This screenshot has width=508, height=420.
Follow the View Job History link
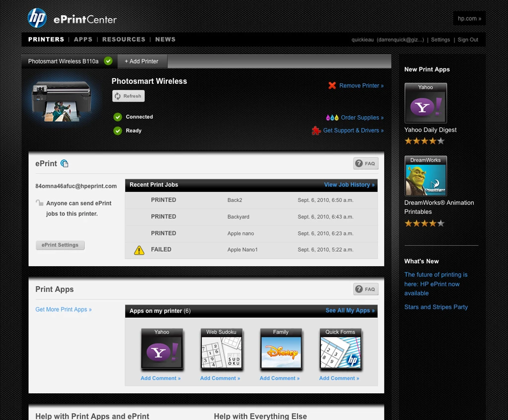coord(349,185)
